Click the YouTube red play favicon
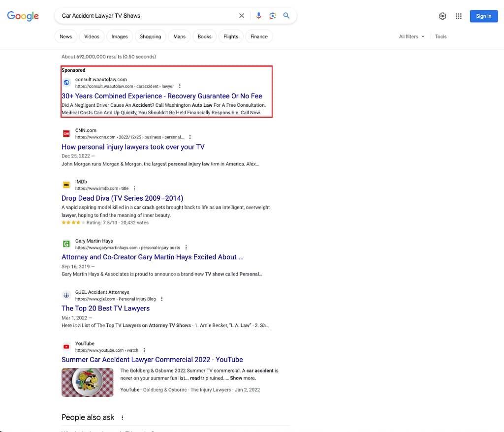Screen dimensions: 504x432 point(66,346)
